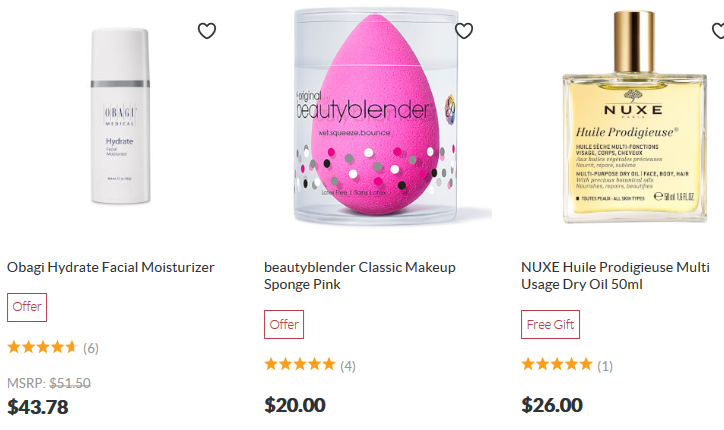Click the $43.78 sale price
This screenshot has height=430, width=724.
pos(38,407)
